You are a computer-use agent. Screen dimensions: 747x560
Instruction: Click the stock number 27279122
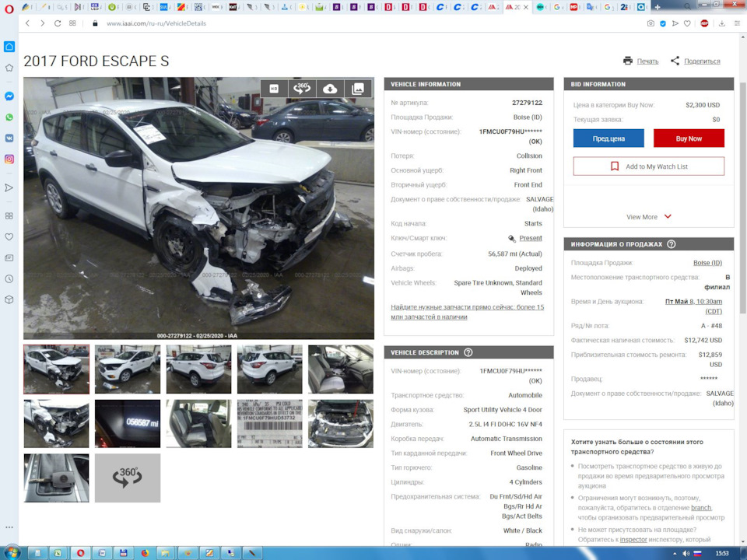pos(527,103)
